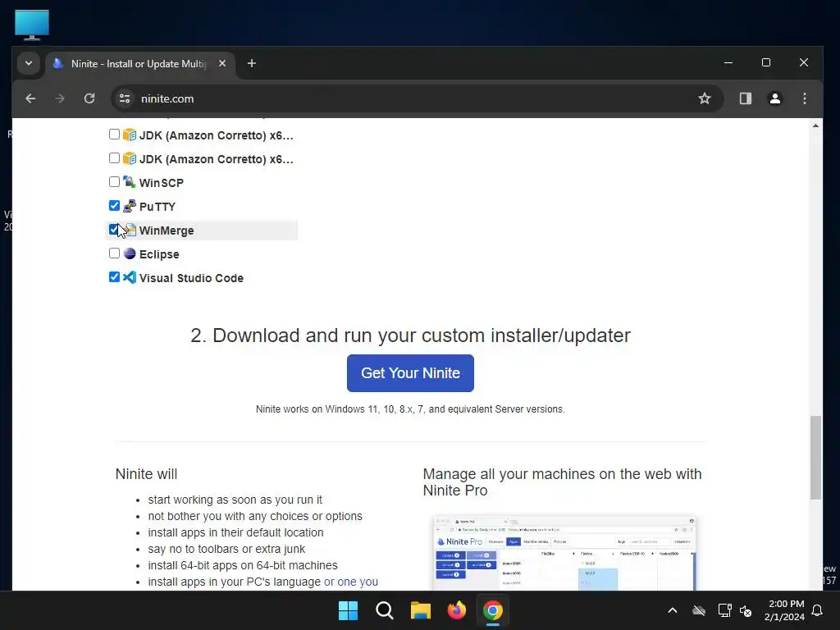Open a new tab with the plus button
Screen dimensions: 840x630
pos(251,63)
